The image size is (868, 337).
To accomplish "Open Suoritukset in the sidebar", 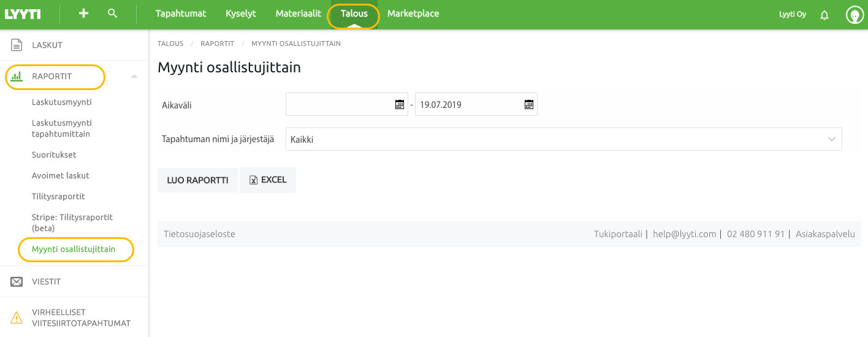I will 54,155.
